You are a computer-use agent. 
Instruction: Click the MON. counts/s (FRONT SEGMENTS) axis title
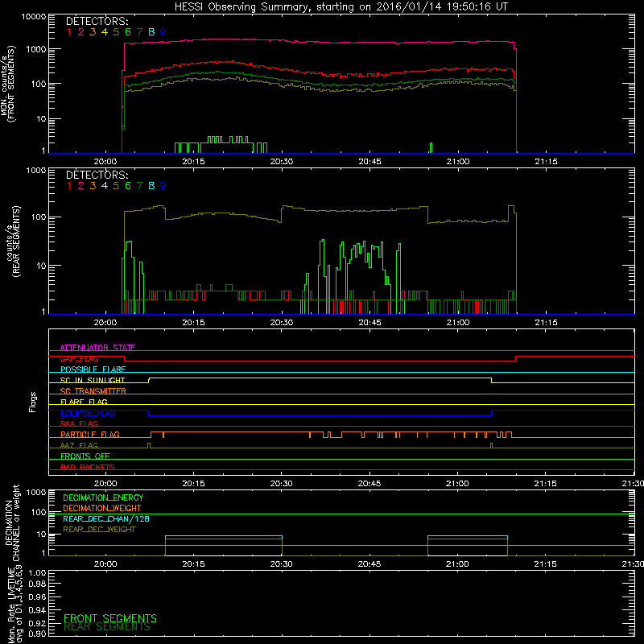[8, 84]
